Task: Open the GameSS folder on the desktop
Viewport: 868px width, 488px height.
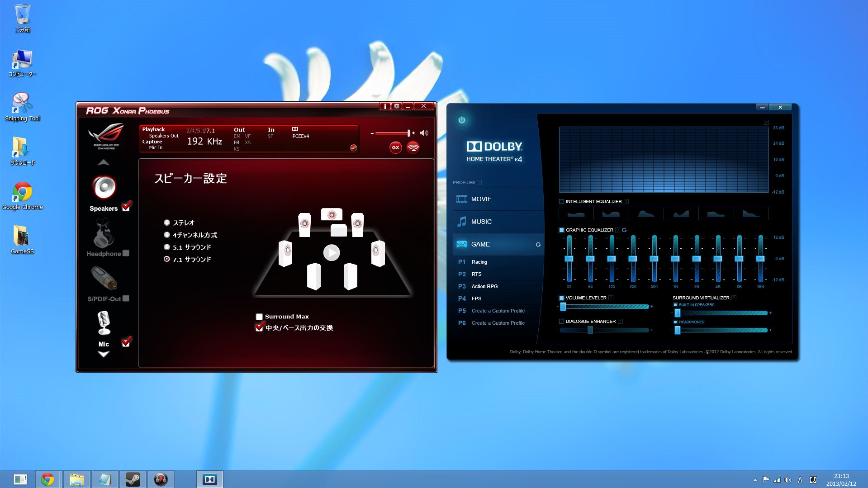Action: click(x=22, y=240)
